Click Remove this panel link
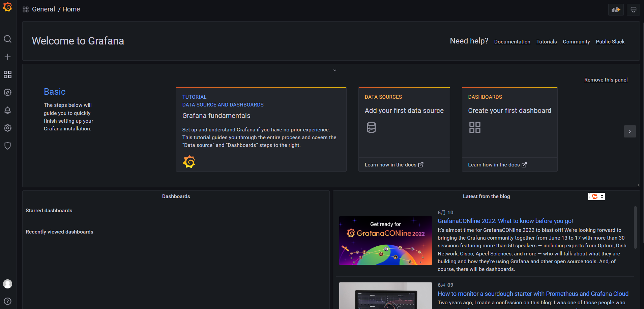The height and width of the screenshot is (309, 644). click(606, 80)
